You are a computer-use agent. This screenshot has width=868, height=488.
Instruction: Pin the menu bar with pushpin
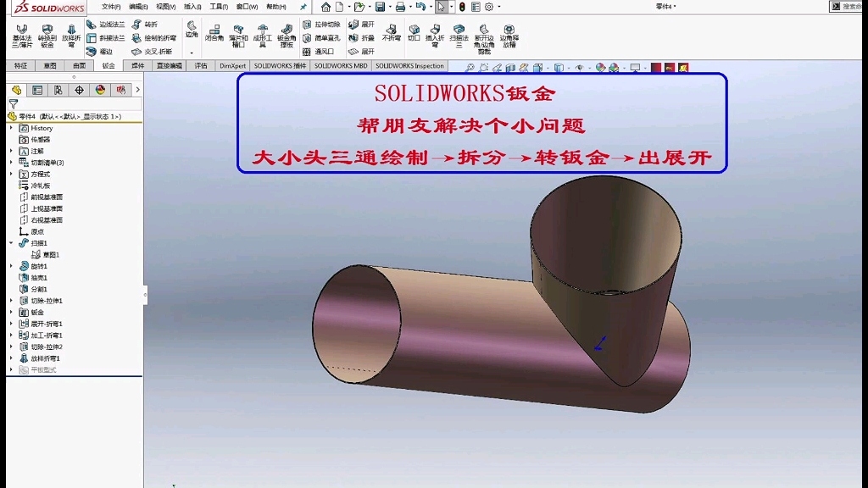(x=303, y=7)
